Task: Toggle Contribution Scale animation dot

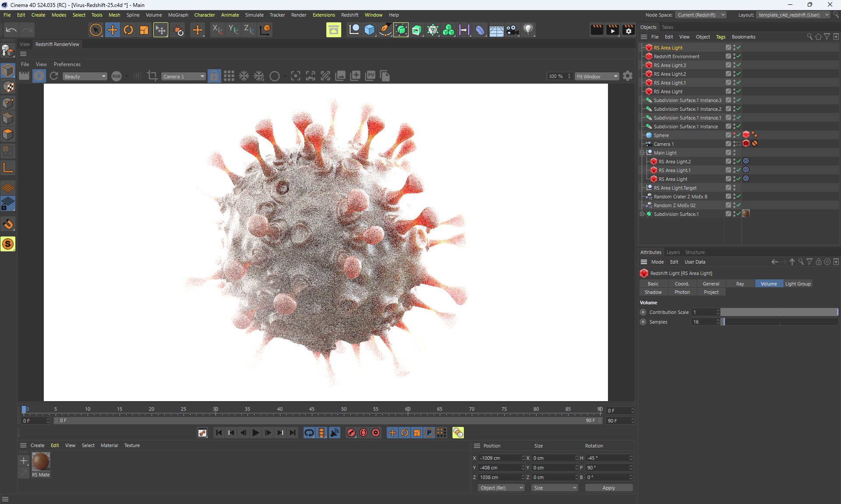Action: (x=643, y=312)
